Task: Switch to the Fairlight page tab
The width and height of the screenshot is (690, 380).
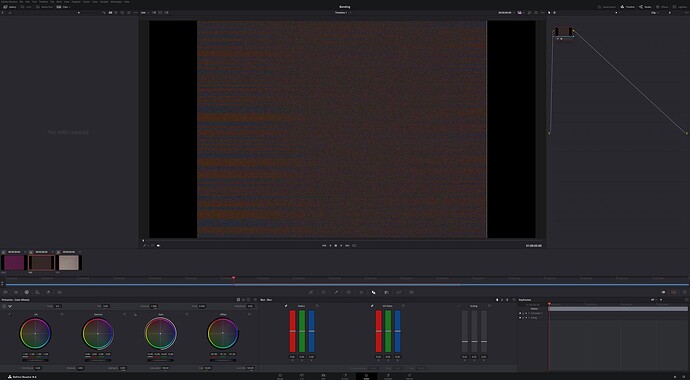Action: [x=388, y=376]
